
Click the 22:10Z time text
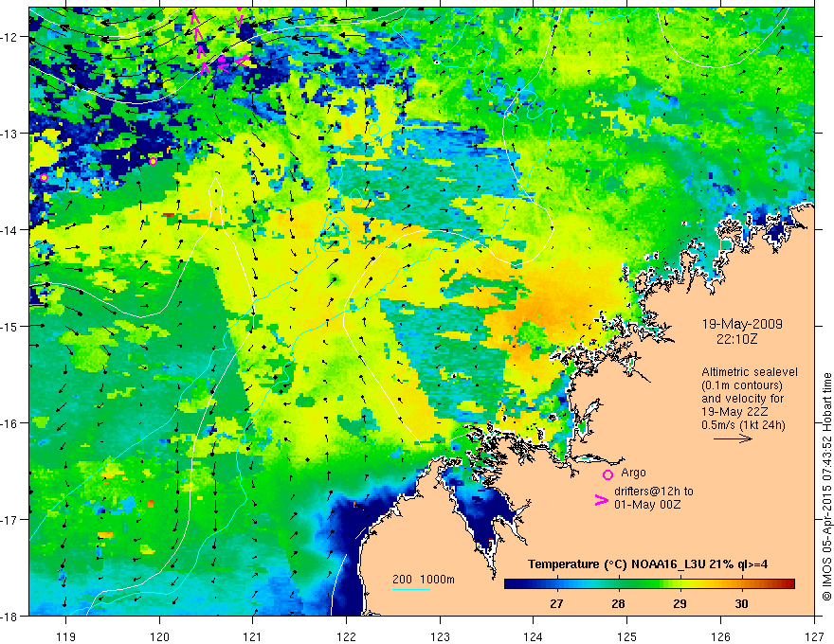736,338
